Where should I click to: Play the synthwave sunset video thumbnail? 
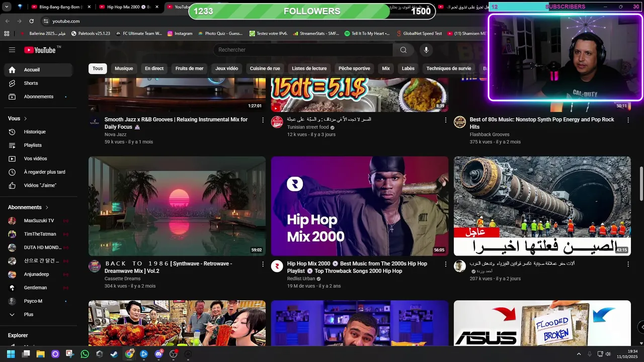tap(177, 206)
